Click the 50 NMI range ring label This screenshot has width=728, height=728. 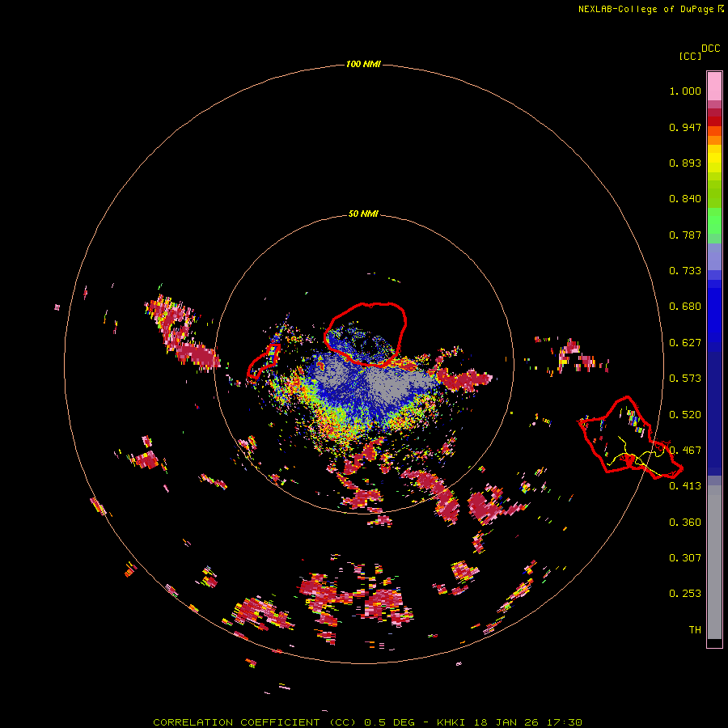[363, 214]
